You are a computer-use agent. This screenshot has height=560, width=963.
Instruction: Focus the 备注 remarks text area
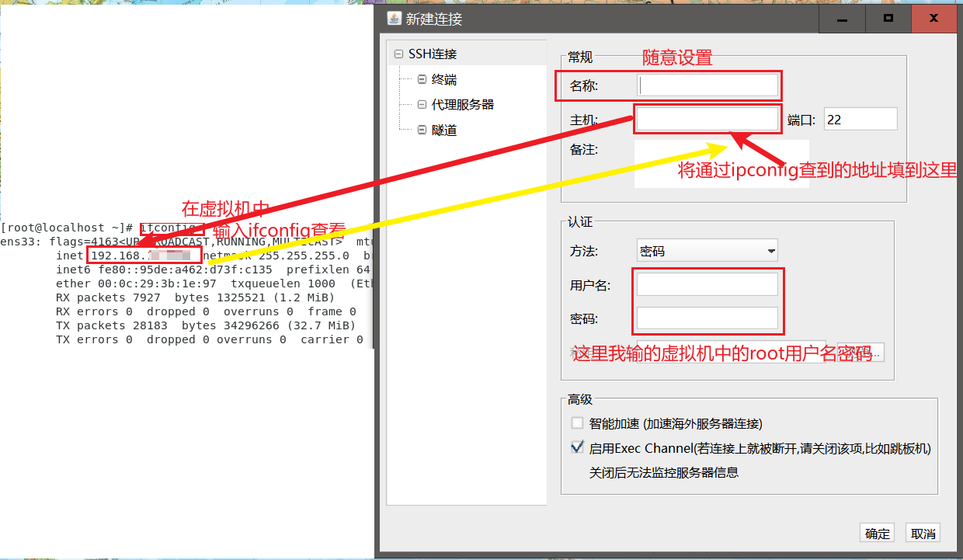point(721,164)
